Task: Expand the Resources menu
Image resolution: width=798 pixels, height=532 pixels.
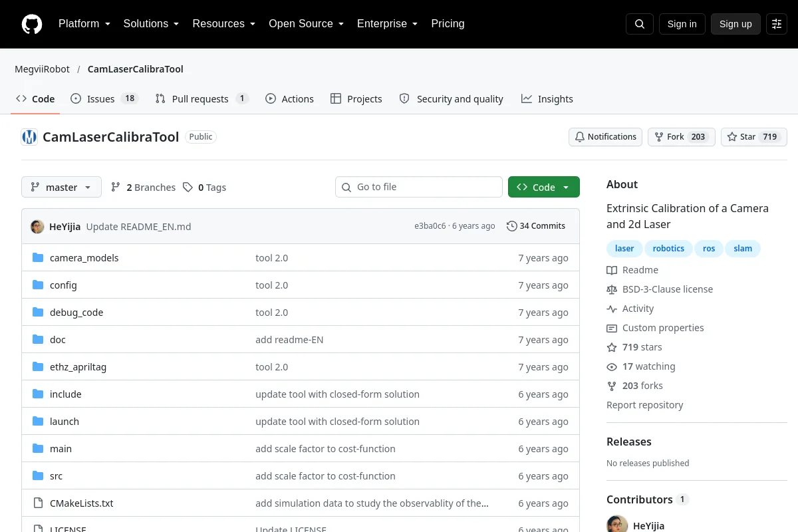Action: click(x=224, y=24)
